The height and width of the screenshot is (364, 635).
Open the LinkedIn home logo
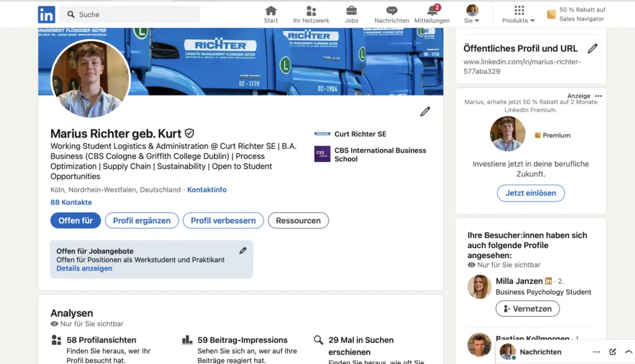point(47,15)
